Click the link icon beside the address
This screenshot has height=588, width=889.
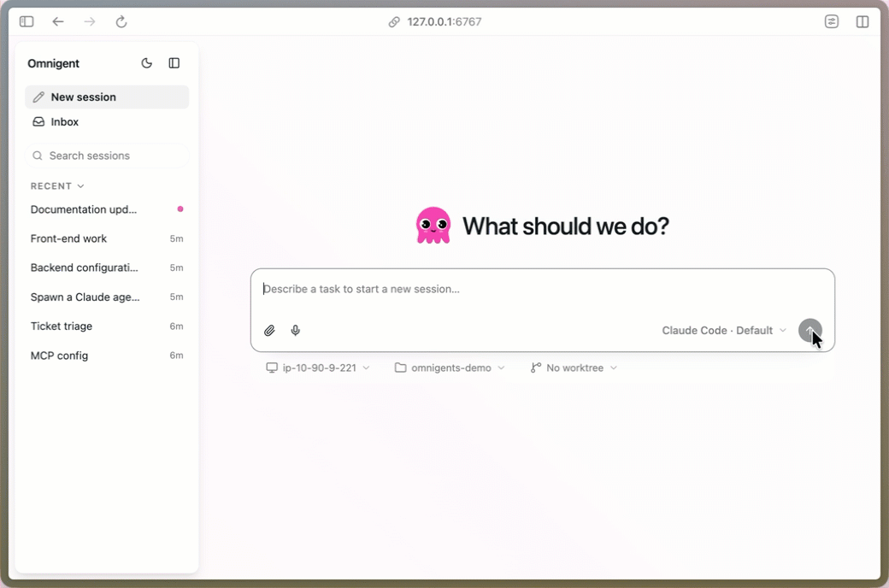[394, 22]
